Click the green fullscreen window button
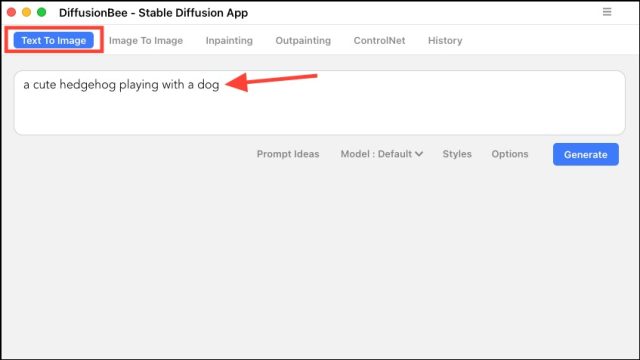The height and width of the screenshot is (360, 640). pyautogui.click(x=42, y=12)
